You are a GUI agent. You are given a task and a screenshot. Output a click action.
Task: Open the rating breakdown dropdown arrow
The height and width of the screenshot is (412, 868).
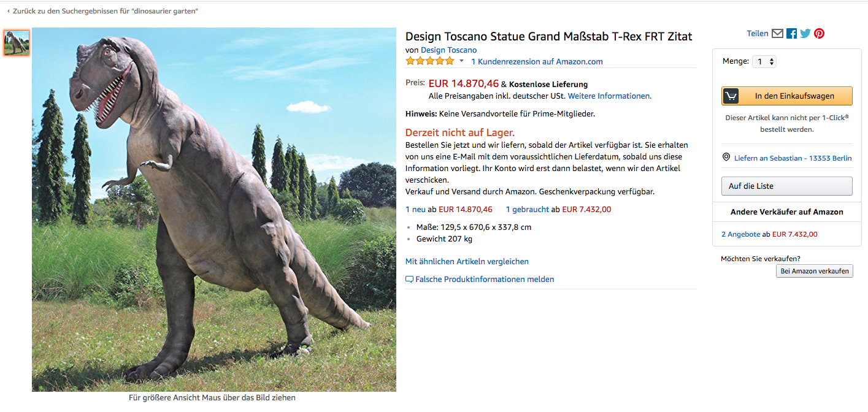tap(461, 61)
